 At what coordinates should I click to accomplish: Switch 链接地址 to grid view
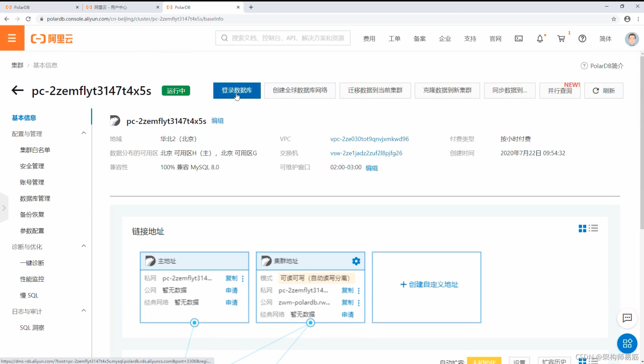click(x=582, y=229)
